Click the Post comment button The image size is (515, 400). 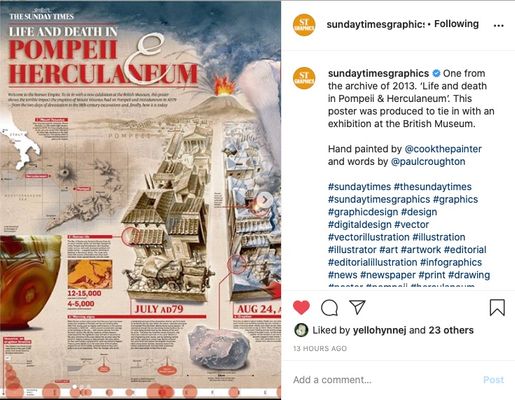pyautogui.click(x=493, y=380)
